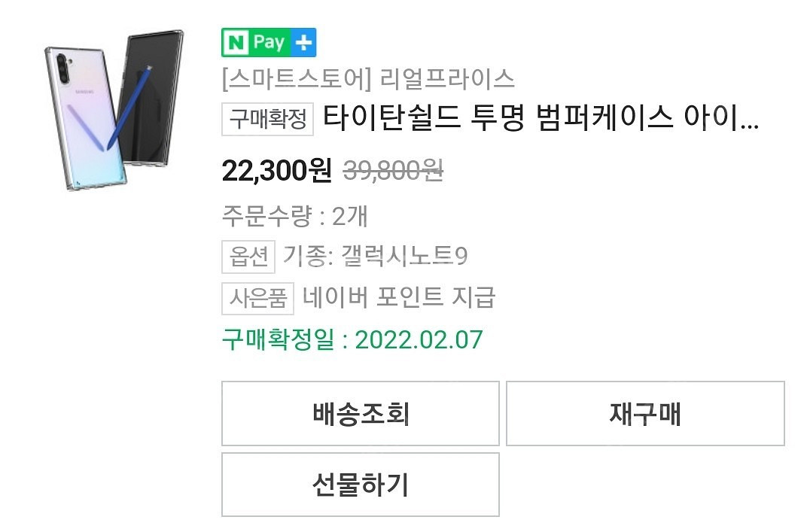Reorder the item with 재구매
The width and height of the screenshot is (807, 532).
pyautogui.click(x=645, y=414)
